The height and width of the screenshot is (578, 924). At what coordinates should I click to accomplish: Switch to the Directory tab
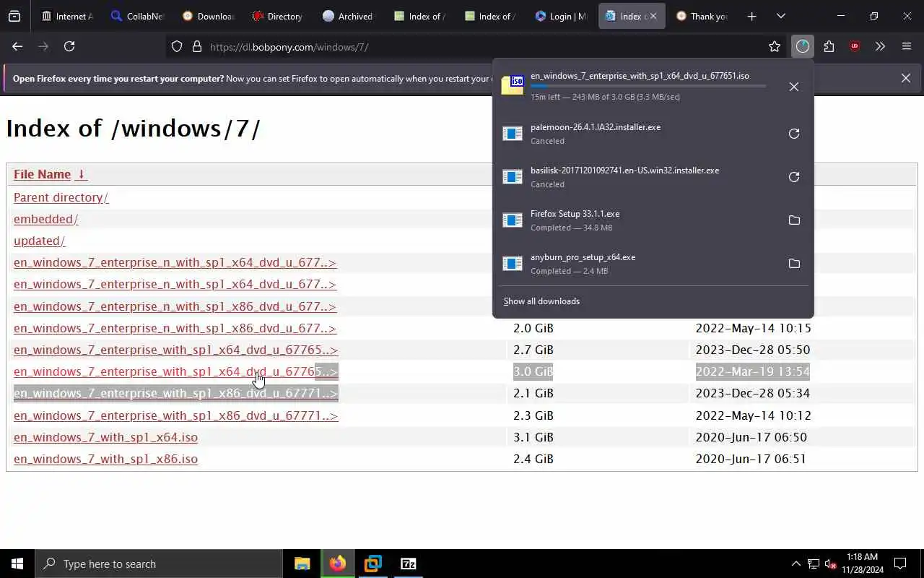click(279, 16)
